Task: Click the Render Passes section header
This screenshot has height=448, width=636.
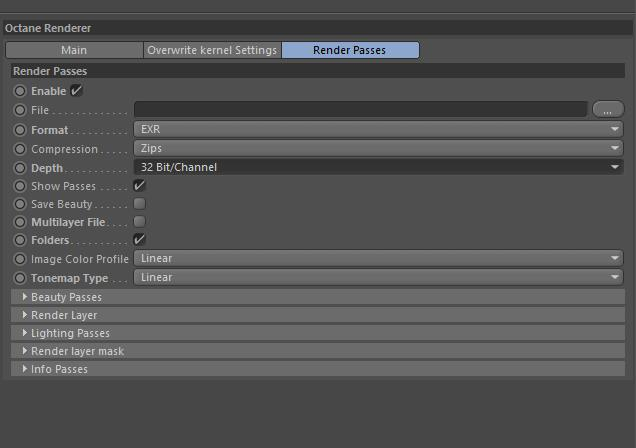Action: click(318, 71)
